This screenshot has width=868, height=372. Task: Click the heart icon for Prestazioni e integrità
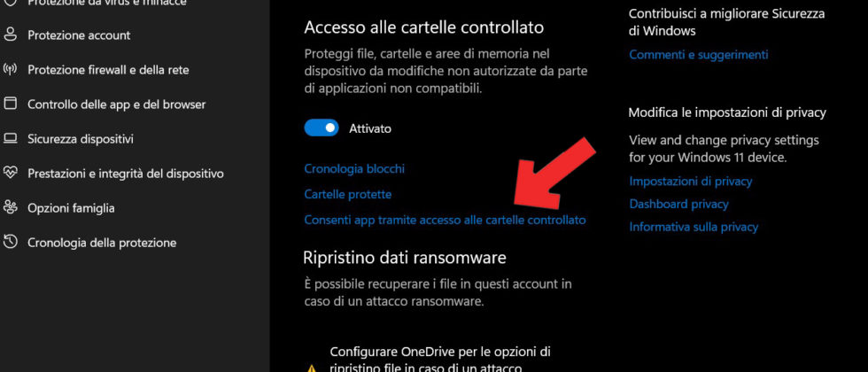(x=11, y=174)
